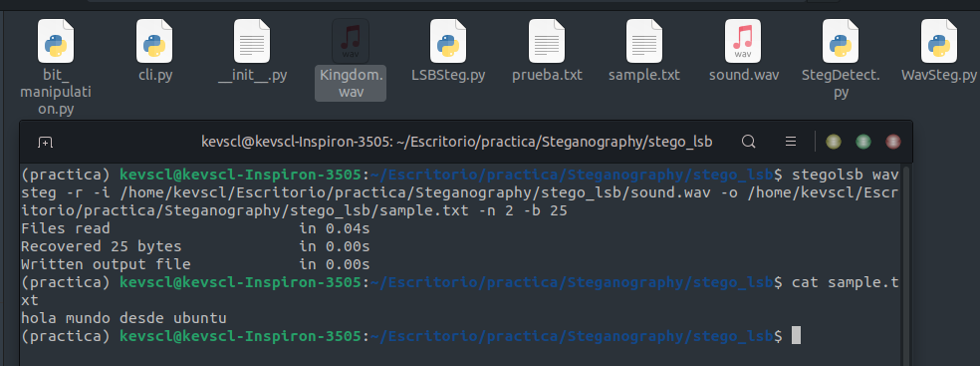
Task: Click the terminal prompt cursor line
Action: pyautogui.click(x=410, y=336)
